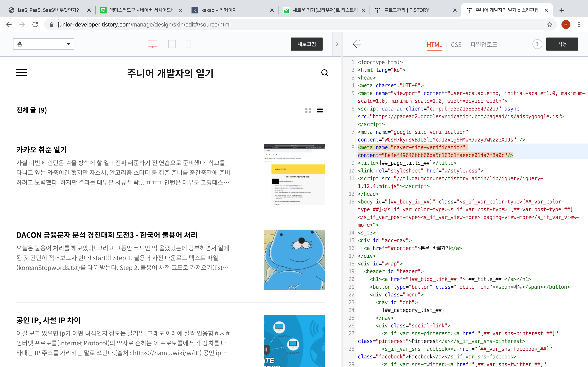Viewport: 588px width, 367px height.
Task: Click the browser address bar URL
Action: pos(144,24)
